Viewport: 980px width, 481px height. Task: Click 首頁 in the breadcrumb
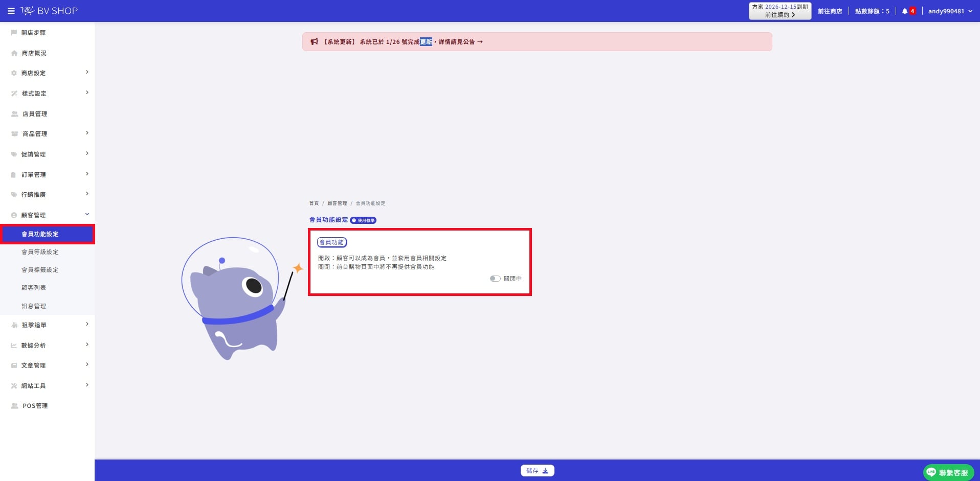click(x=314, y=203)
